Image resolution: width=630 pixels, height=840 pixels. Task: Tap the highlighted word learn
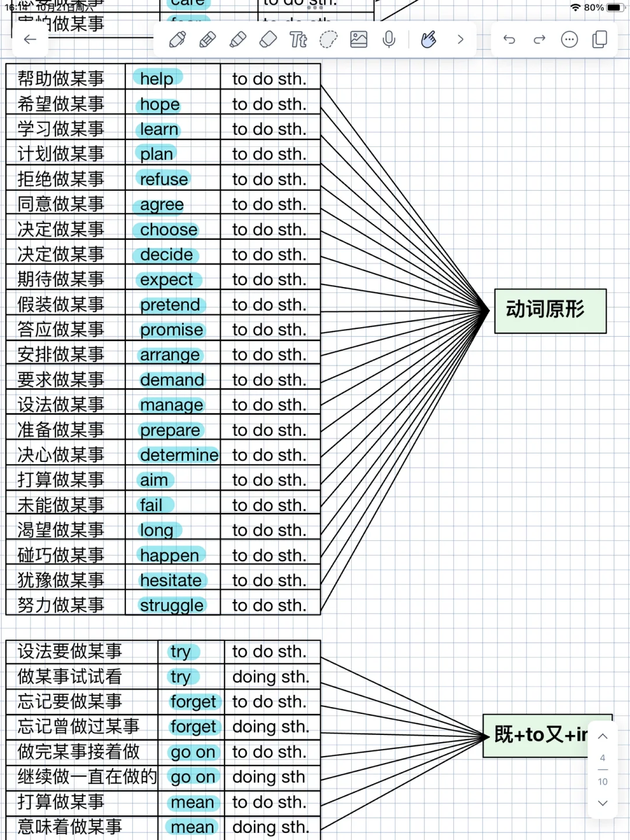[159, 129]
